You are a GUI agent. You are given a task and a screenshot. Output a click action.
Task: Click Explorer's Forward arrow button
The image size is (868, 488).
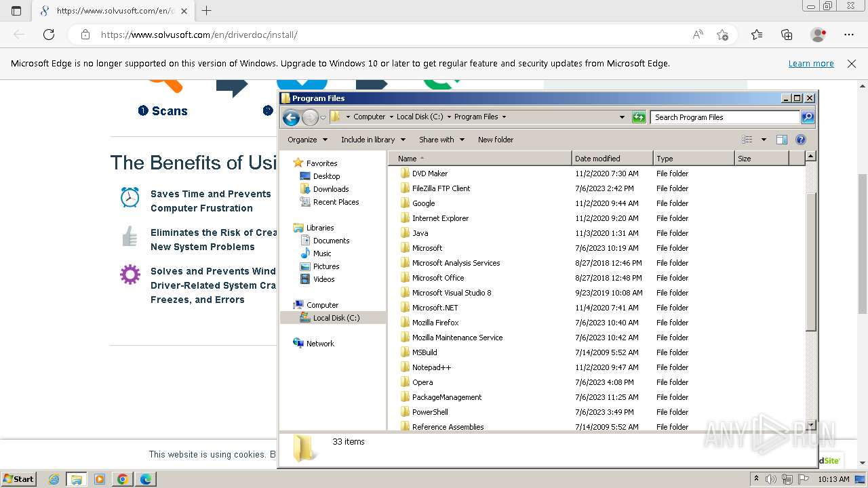(x=310, y=117)
